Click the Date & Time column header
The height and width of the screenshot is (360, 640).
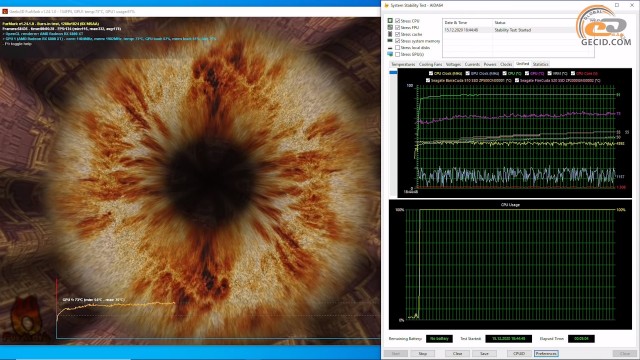point(467,23)
